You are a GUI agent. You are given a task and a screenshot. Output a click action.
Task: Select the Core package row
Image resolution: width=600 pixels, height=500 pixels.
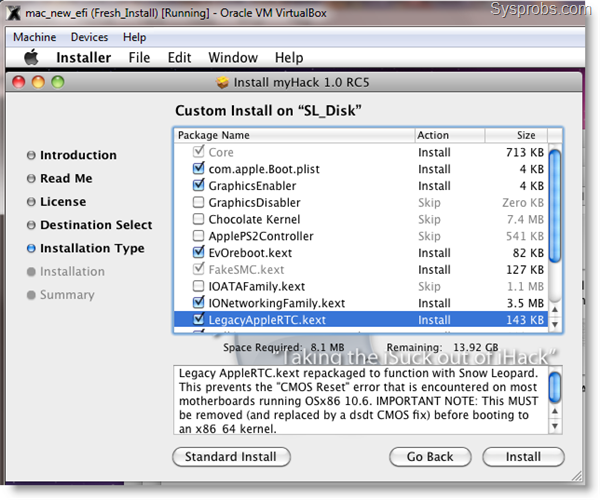tap(361, 152)
